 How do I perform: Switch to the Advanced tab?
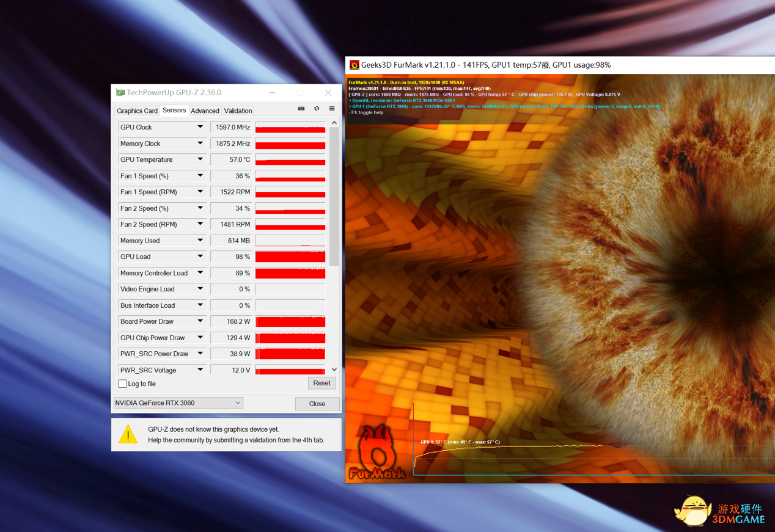pyautogui.click(x=205, y=111)
